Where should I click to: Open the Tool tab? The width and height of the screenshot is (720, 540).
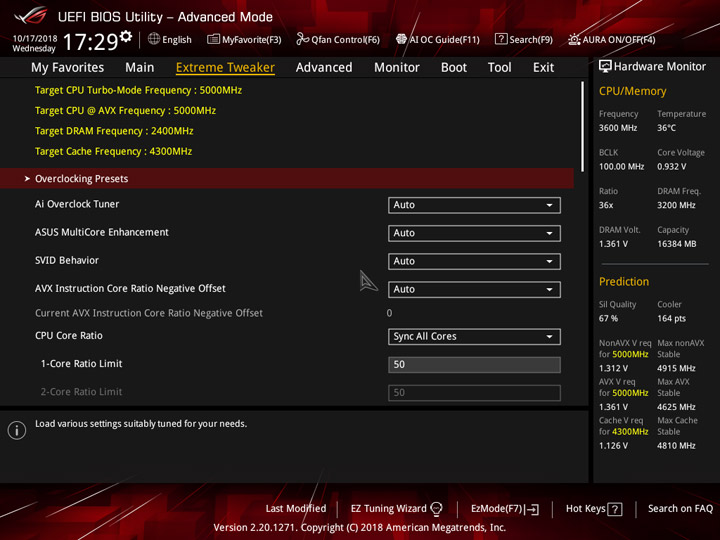(x=500, y=68)
